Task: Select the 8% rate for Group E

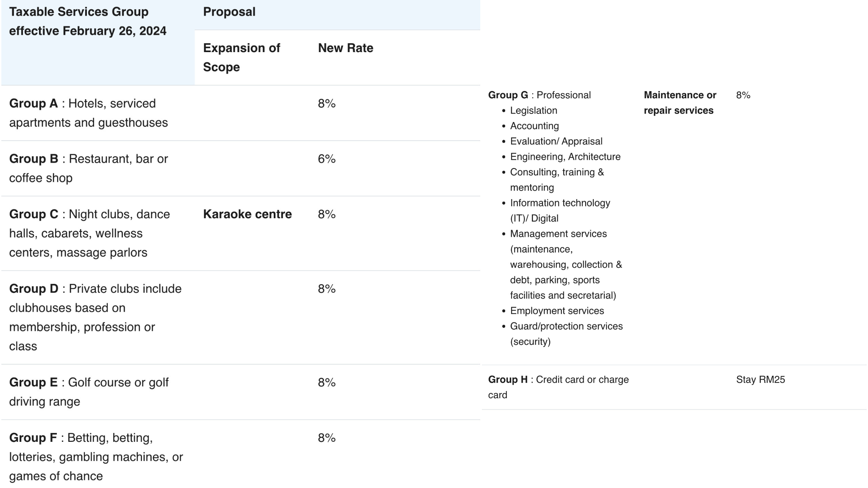Action: 327,383
